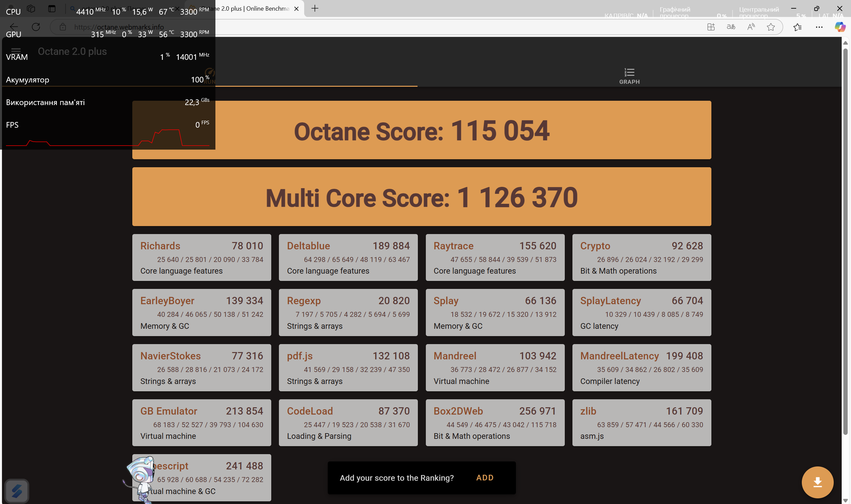The image size is (851, 504).
Task: Click ADD to submit score to ranking
Action: pyautogui.click(x=485, y=477)
